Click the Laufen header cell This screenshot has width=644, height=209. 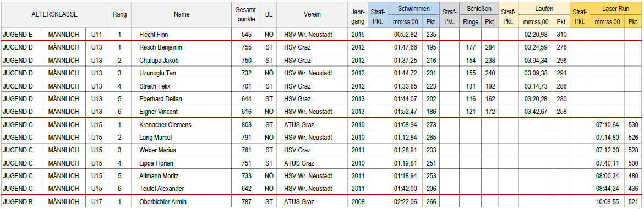544,8
